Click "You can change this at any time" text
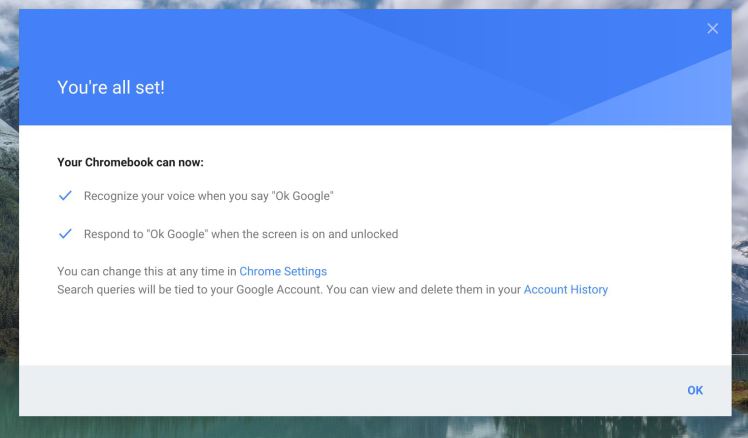This screenshot has height=438, width=748. click(x=147, y=271)
